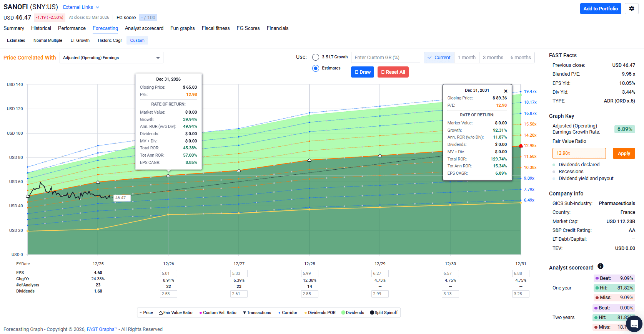Click the 12/27 fair value triangle marker

point(239,170)
